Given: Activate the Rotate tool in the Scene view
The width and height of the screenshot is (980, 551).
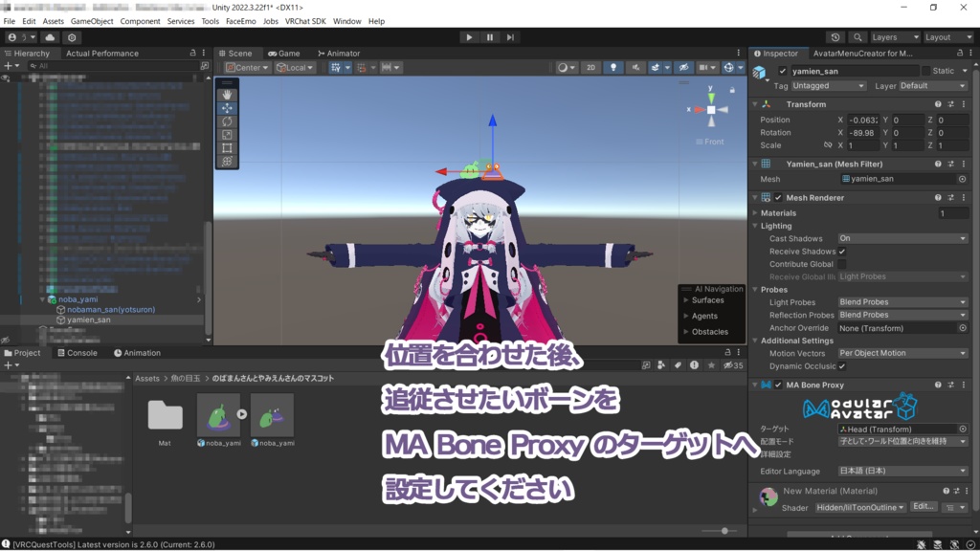Looking at the screenshot, I should pos(228,121).
